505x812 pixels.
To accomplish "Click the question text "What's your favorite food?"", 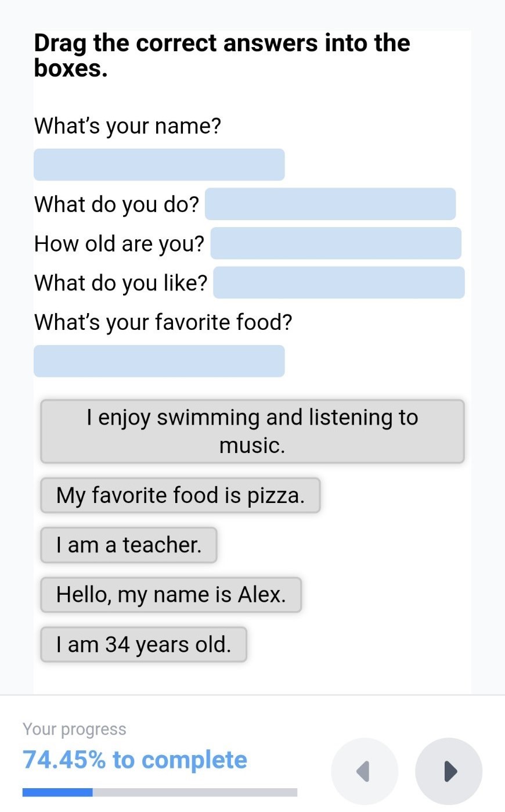I will (x=163, y=322).
